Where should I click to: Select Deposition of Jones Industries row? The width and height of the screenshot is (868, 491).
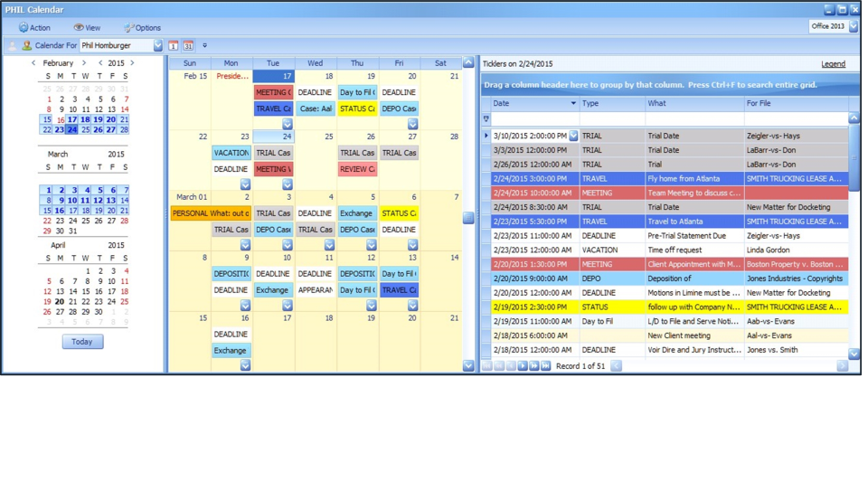click(669, 279)
